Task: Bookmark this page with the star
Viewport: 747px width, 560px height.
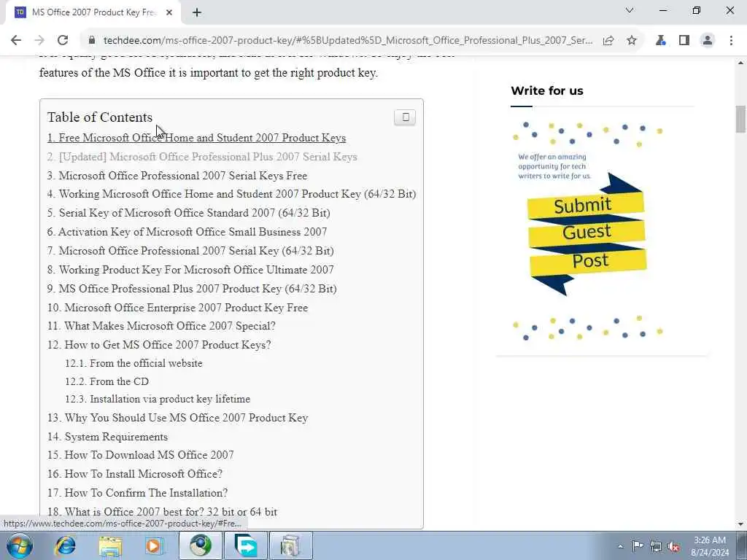Action: click(632, 41)
